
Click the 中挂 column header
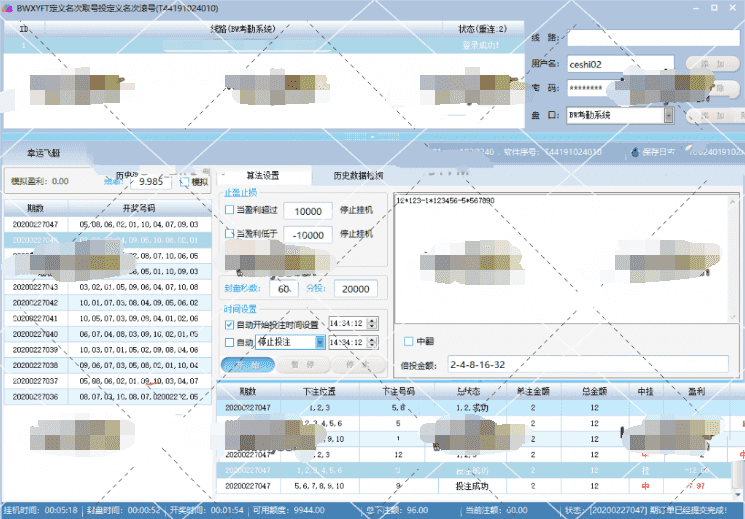[x=646, y=392]
